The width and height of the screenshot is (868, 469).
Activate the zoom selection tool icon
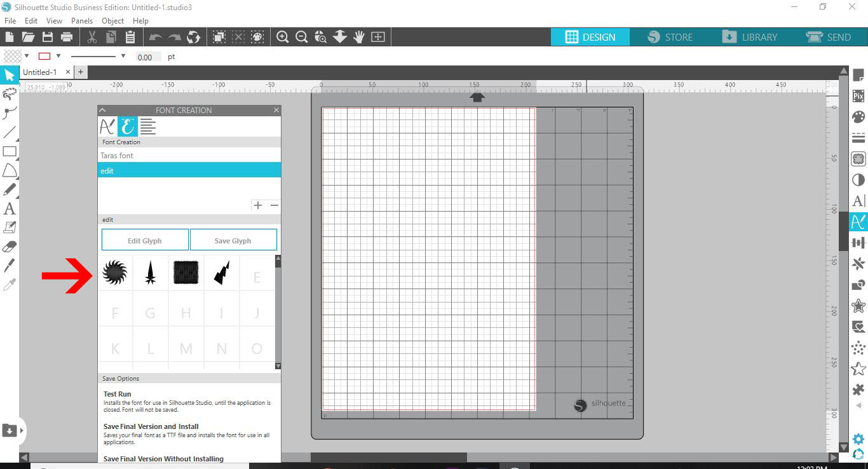pos(321,37)
